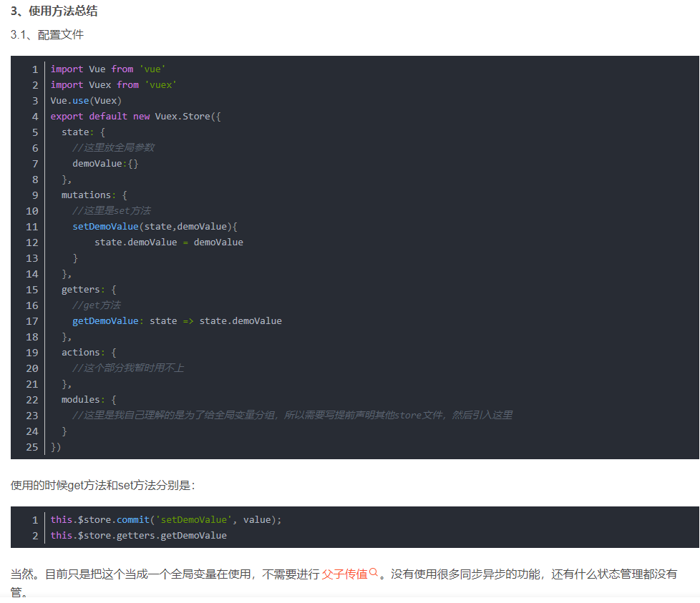Click the line setDemoValue(state,demoValue){

155,227
